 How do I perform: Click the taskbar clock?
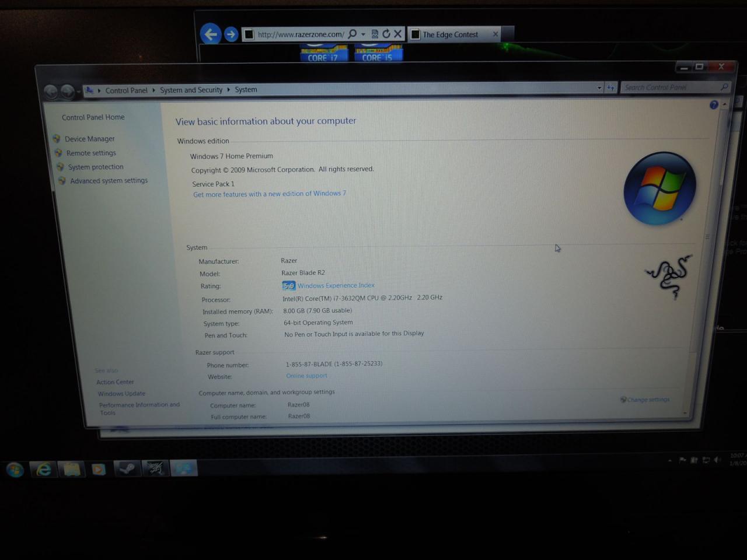click(737, 459)
